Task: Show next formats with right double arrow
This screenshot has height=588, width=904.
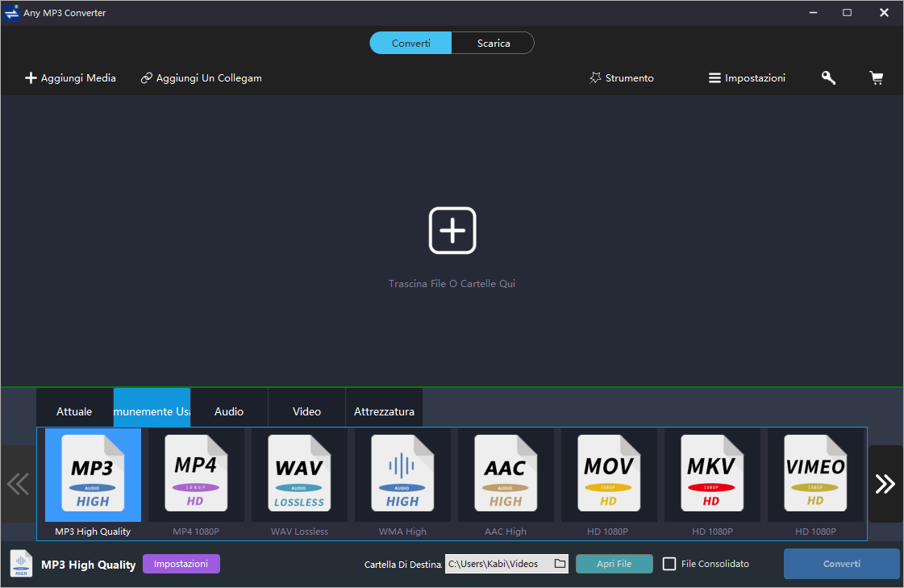Action: (885, 484)
